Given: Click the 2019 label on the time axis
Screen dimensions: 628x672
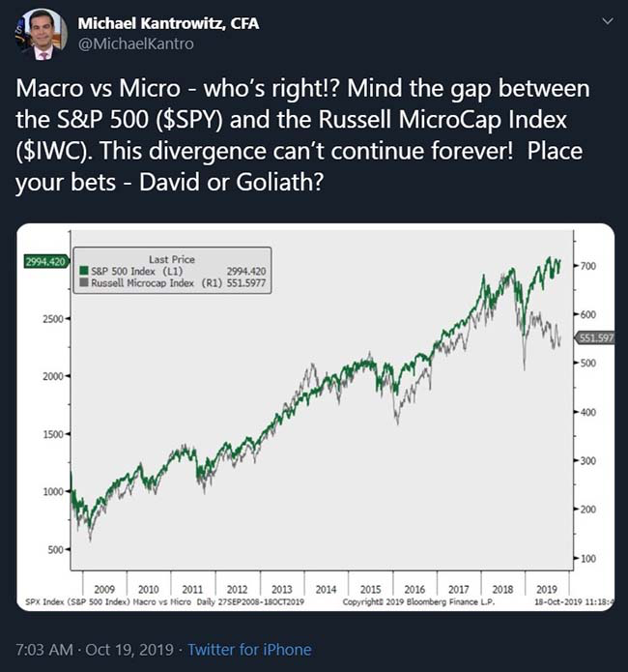Looking at the screenshot, I should pos(547,589).
